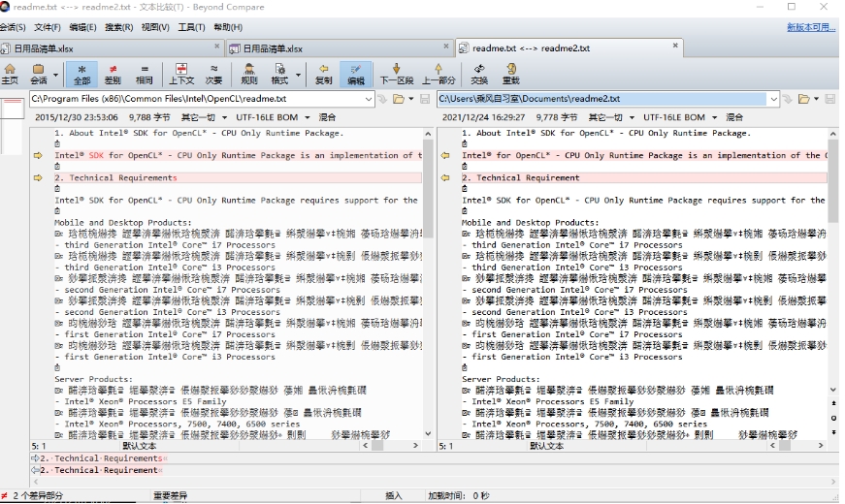The width and height of the screenshot is (845, 504).
Task: Open the View (视图) menu
Action: coord(155,27)
